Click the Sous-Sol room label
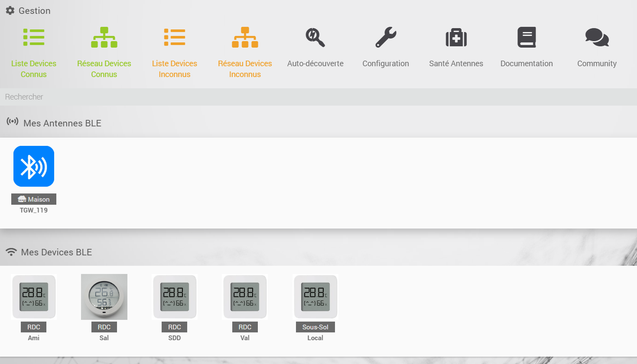The height and width of the screenshot is (364, 637). coord(315,327)
